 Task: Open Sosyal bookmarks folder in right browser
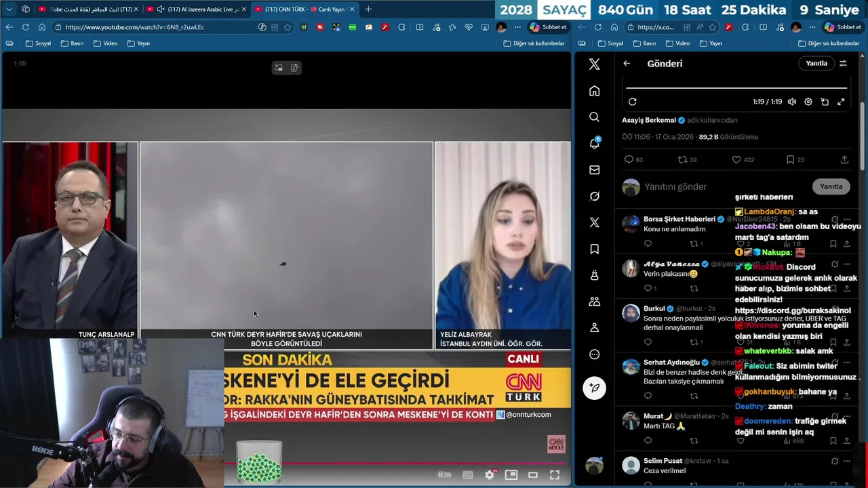click(x=610, y=43)
